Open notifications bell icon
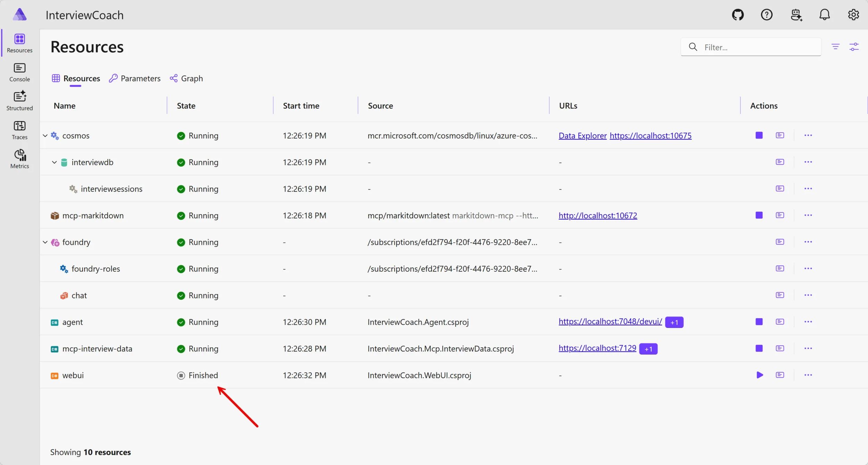The width and height of the screenshot is (868, 465). click(825, 15)
